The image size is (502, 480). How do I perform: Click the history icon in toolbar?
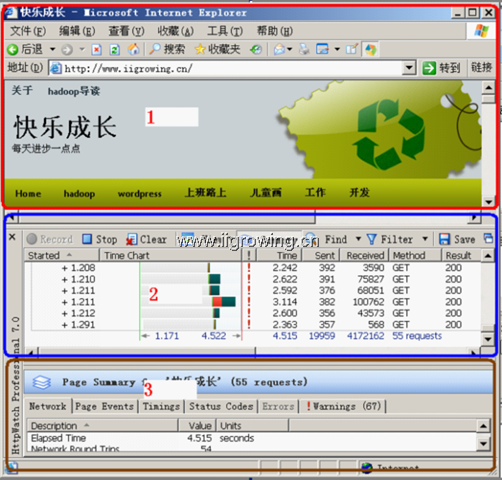click(256, 50)
